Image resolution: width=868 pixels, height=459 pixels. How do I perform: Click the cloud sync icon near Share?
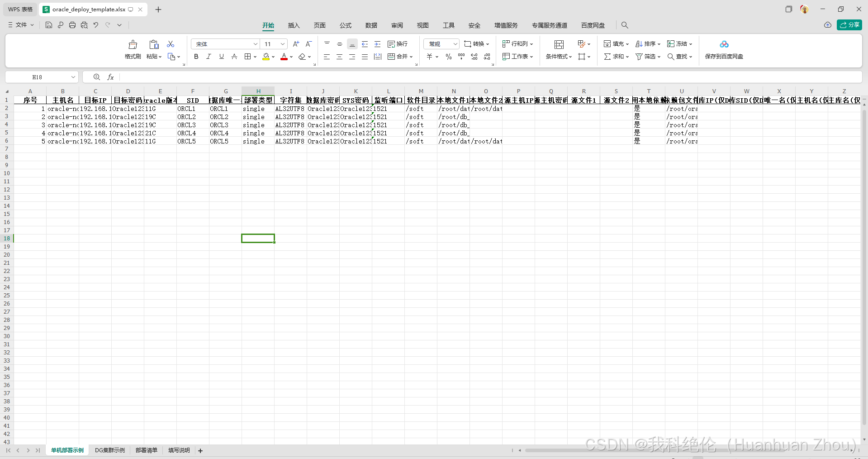[x=828, y=25]
